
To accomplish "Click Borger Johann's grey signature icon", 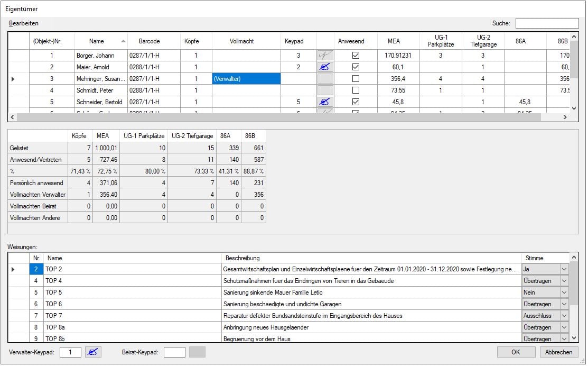I will (x=326, y=55).
